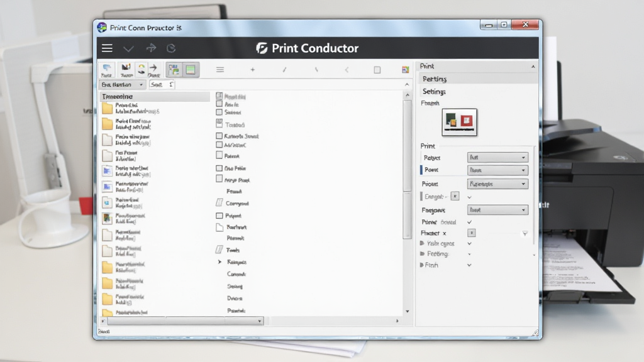
Task: Expand the "Feebing" section triangle
Action: point(422,254)
